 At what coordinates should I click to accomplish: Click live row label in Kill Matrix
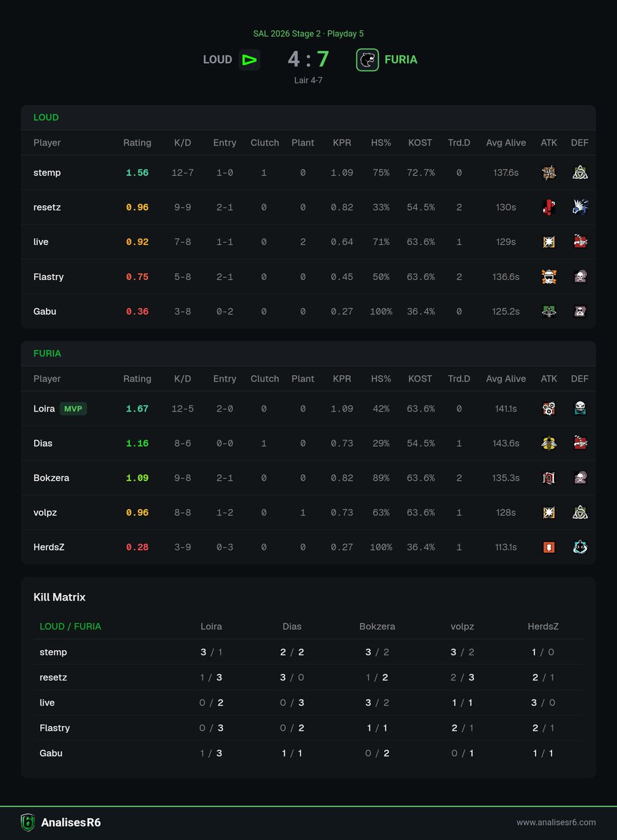47,703
